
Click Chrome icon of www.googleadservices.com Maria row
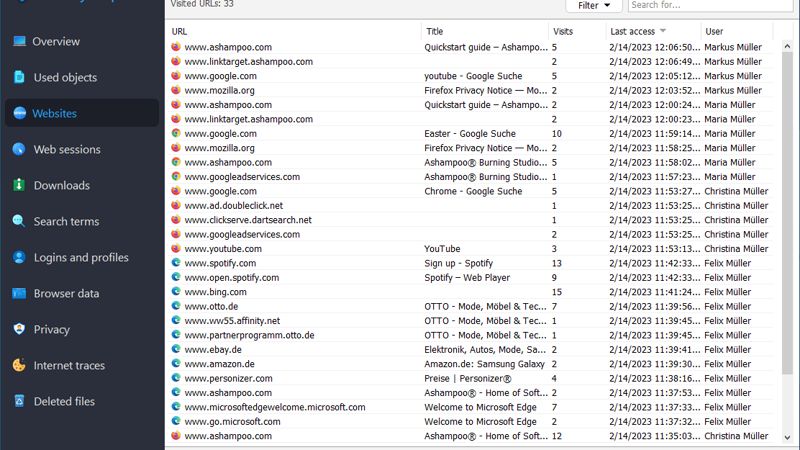(176, 177)
